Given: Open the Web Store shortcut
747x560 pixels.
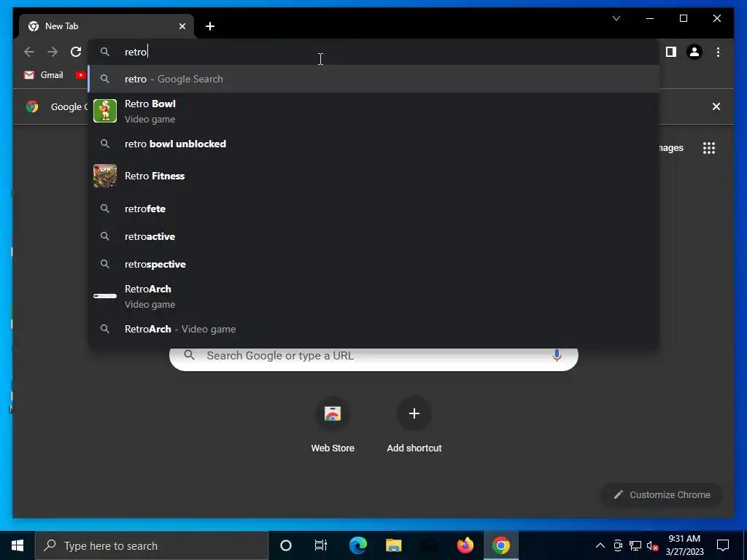Looking at the screenshot, I should click(x=333, y=425).
